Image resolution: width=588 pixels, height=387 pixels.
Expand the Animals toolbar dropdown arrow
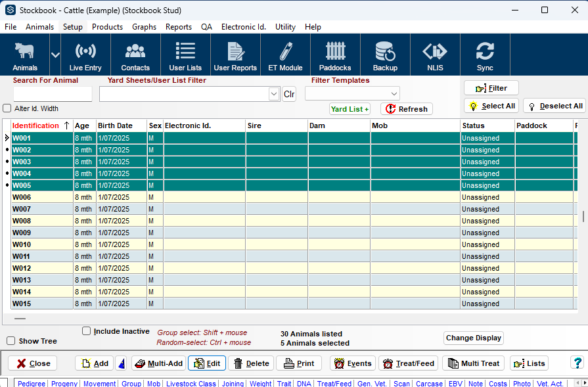coord(55,55)
